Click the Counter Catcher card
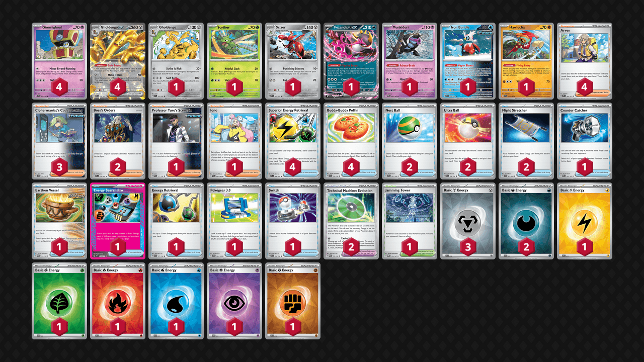The image size is (644, 362). [585, 141]
